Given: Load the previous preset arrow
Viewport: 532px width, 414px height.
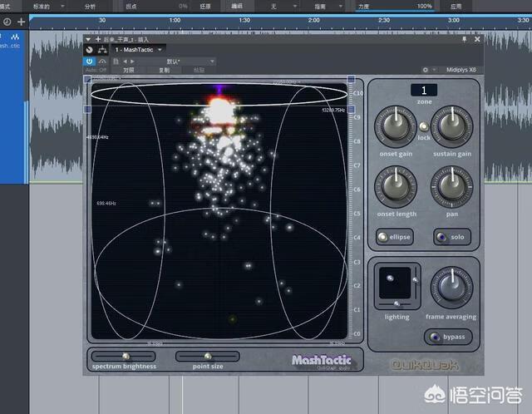Looking at the screenshot, I should pyautogui.click(x=125, y=62).
